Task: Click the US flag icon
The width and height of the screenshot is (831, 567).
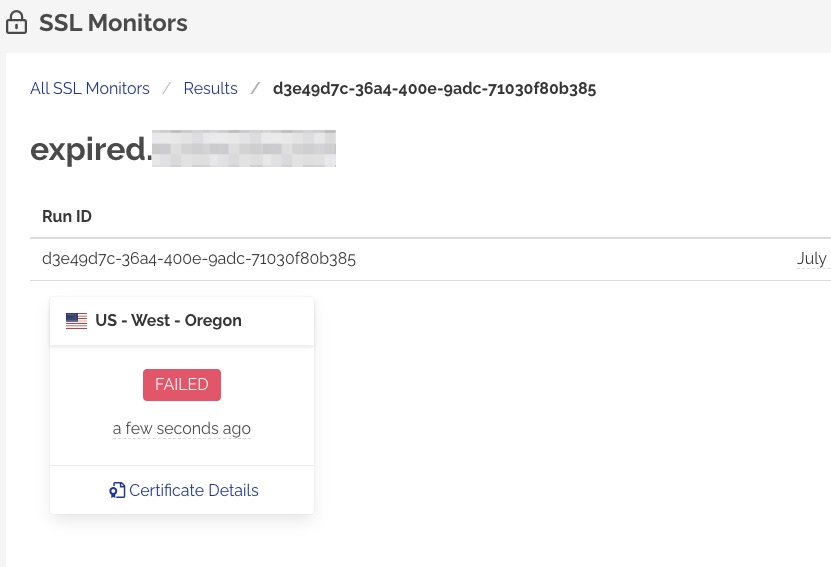Action: pyautogui.click(x=76, y=321)
